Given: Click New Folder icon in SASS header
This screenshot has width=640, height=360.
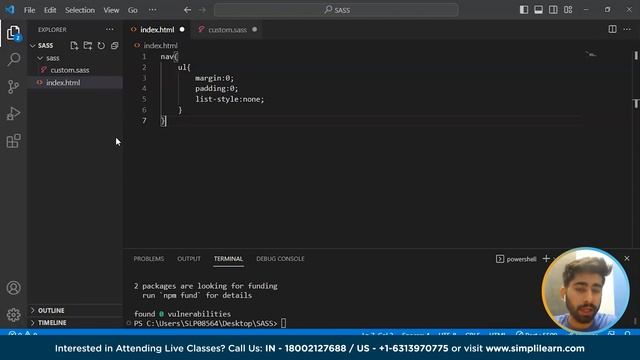Looking at the screenshot, I should point(87,45).
